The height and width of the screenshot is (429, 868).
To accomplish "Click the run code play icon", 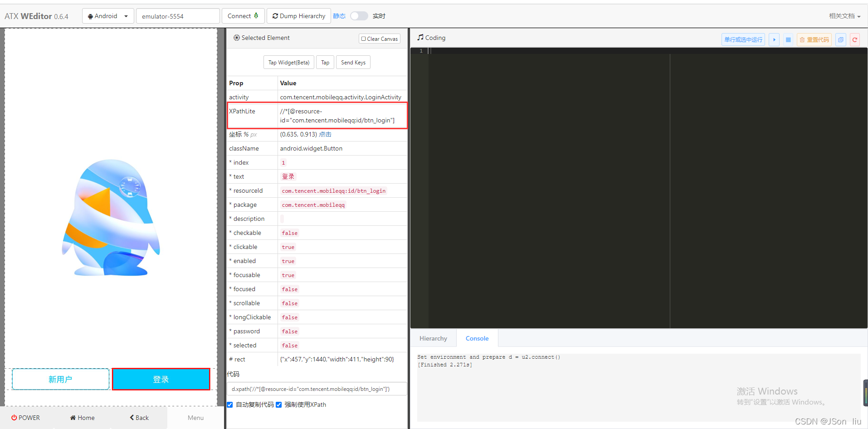I will 774,39.
